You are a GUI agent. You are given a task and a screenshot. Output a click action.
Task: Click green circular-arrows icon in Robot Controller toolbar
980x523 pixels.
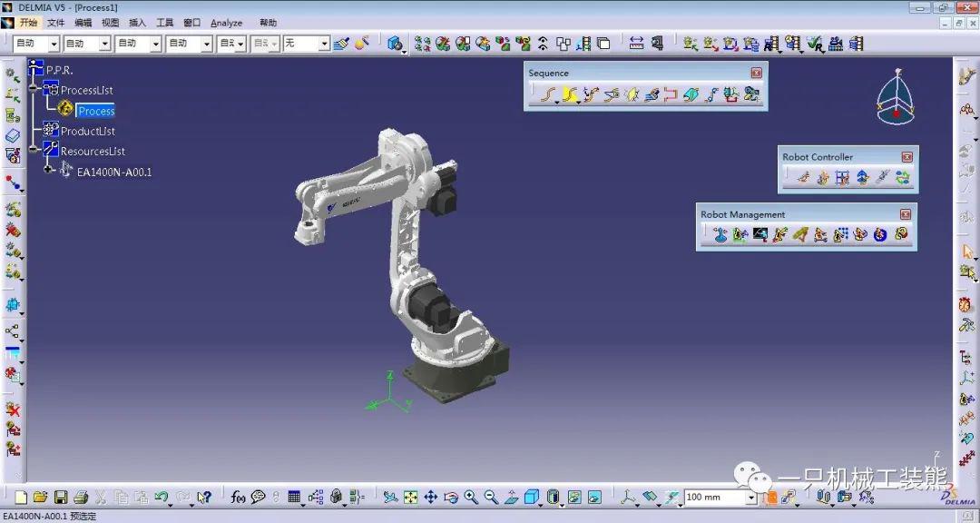click(x=903, y=178)
